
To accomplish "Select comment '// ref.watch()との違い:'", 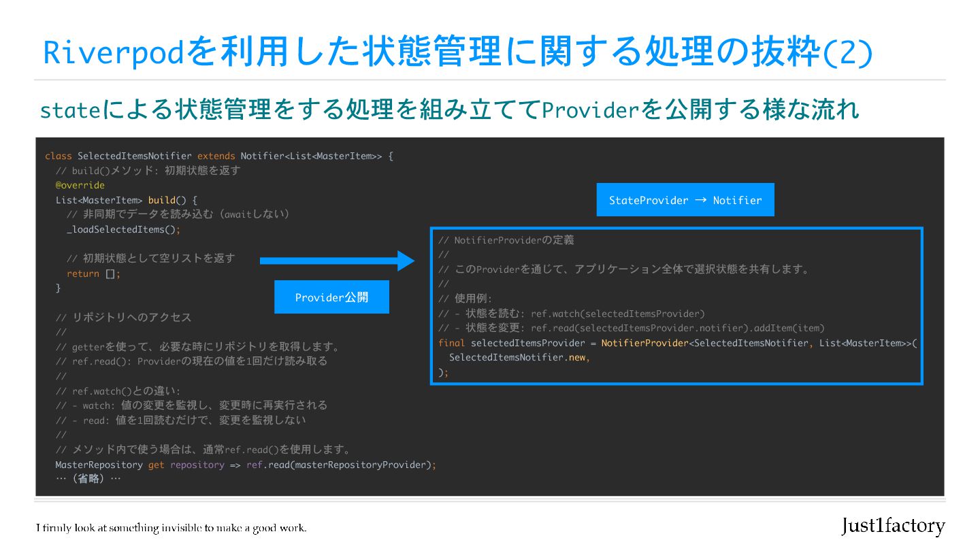I will (118, 390).
